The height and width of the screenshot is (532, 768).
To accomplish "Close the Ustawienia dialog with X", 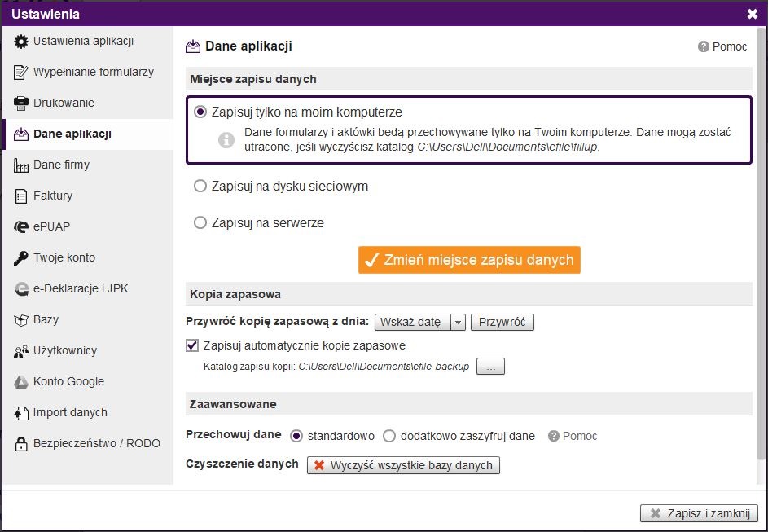I will pyautogui.click(x=753, y=14).
